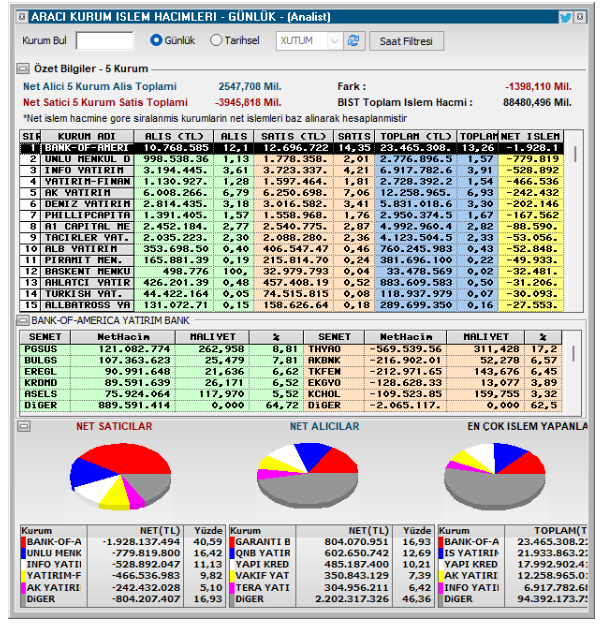The image size is (606, 628).
Task: Open the XUTUM dropdown list
Action: (334, 41)
